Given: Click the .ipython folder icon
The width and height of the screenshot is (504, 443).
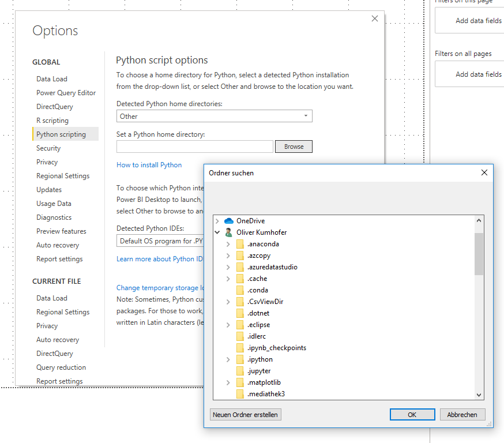Looking at the screenshot, I should pos(240,359).
